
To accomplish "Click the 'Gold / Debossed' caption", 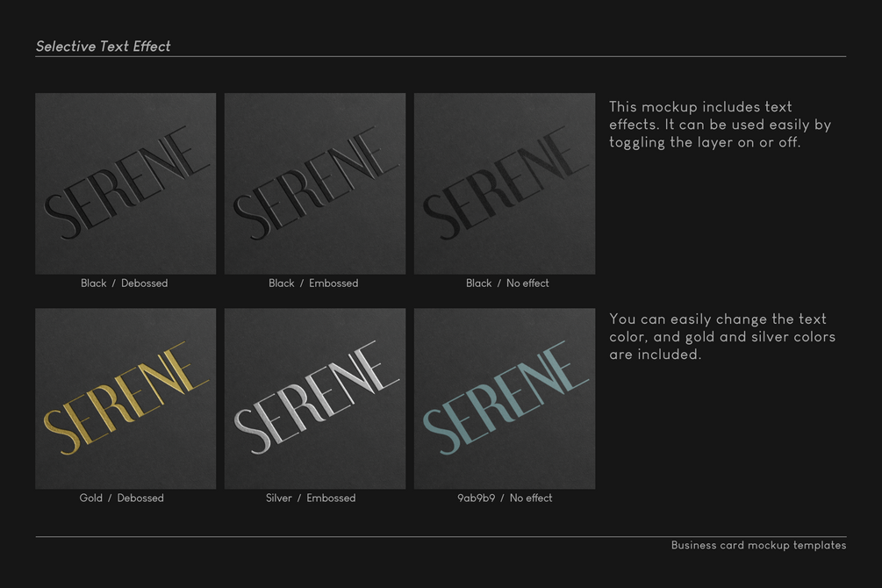I will (121, 498).
